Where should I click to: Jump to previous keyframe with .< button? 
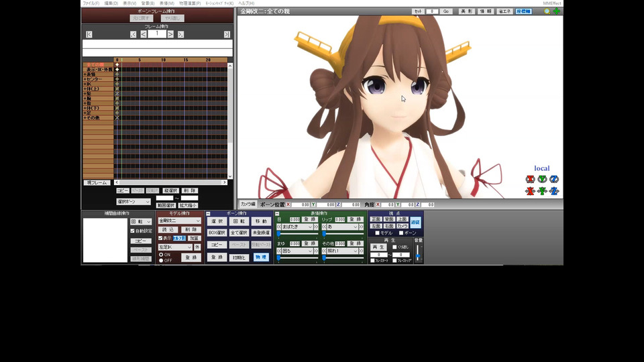pyautogui.click(x=133, y=34)
